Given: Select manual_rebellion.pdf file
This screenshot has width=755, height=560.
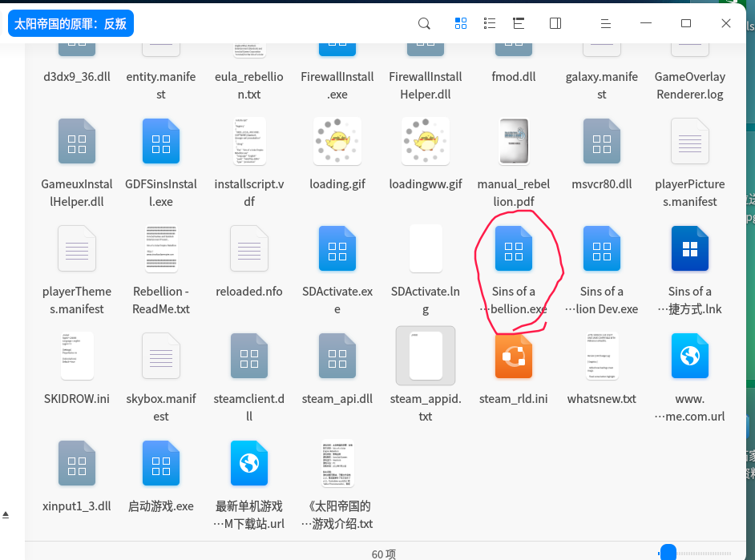Looking at the screenshot, I should click(x=513, y=142).
